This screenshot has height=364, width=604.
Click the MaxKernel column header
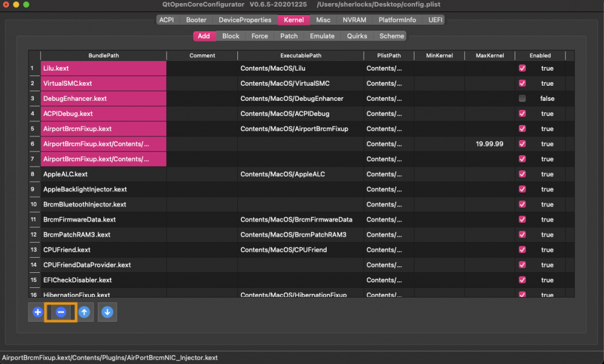tap(490, 56)
